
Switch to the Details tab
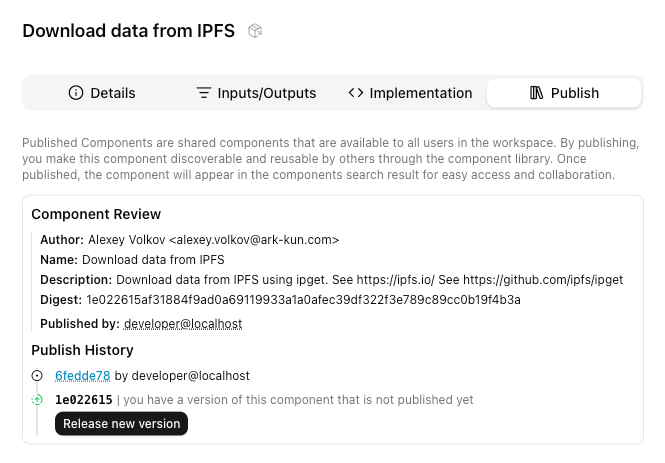pyautogui.click(x=102, y=93)
